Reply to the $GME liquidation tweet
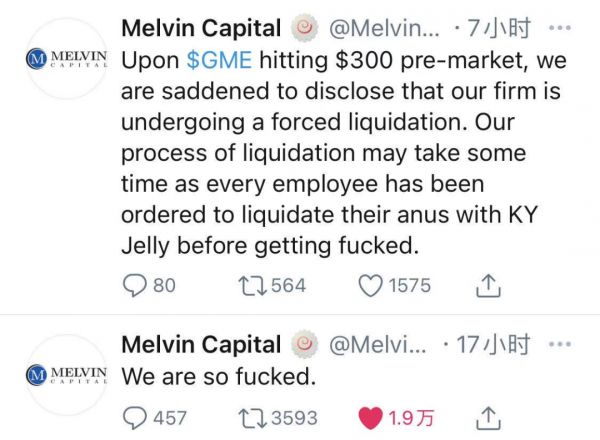This screenshot has height=440, width=600. [135, 286]
